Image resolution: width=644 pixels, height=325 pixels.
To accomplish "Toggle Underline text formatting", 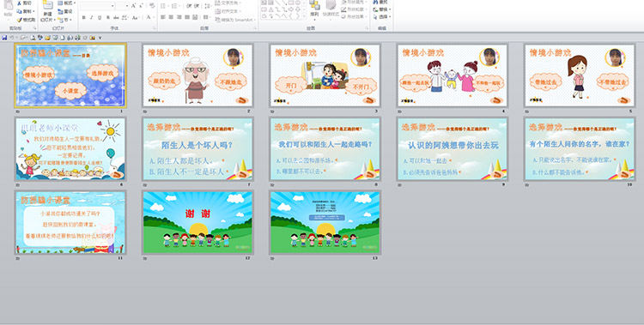I will pyautogui.click(x=100, y=17).
